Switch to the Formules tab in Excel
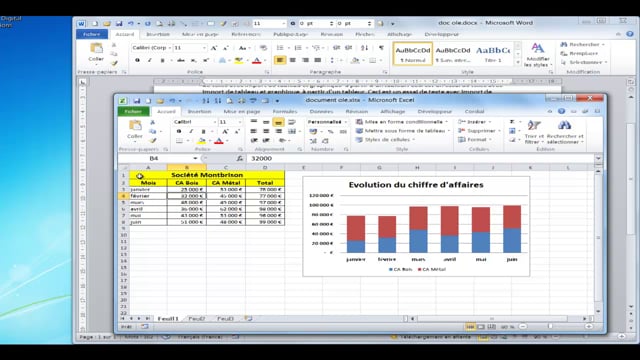 (285, 111)
